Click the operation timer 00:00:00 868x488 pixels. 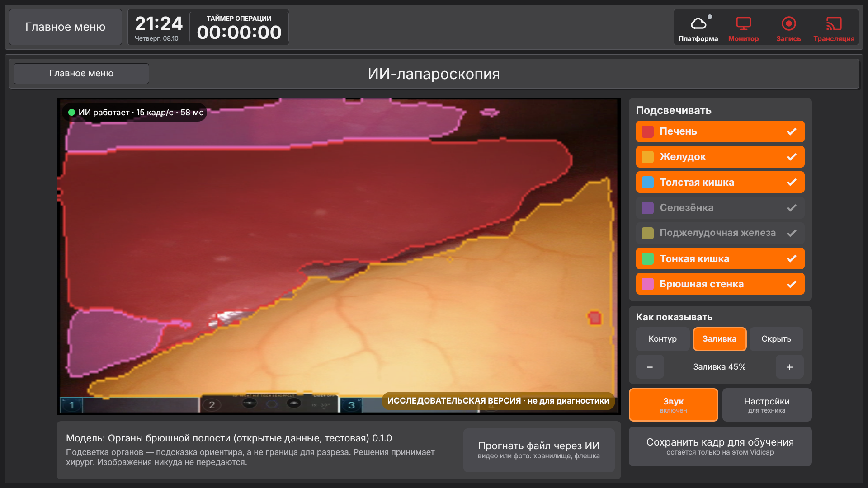(x=239, y=33)
